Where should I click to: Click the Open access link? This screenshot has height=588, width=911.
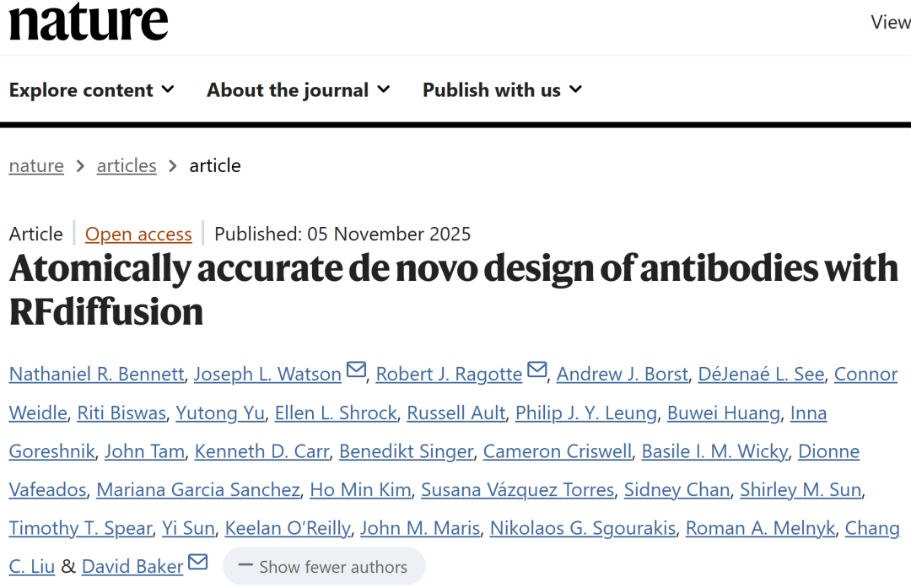[x=138, y=234]
